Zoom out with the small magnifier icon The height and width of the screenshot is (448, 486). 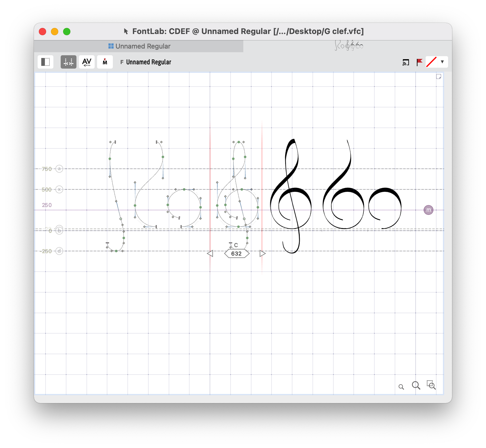pyautogui.click(x=401, y=387)
